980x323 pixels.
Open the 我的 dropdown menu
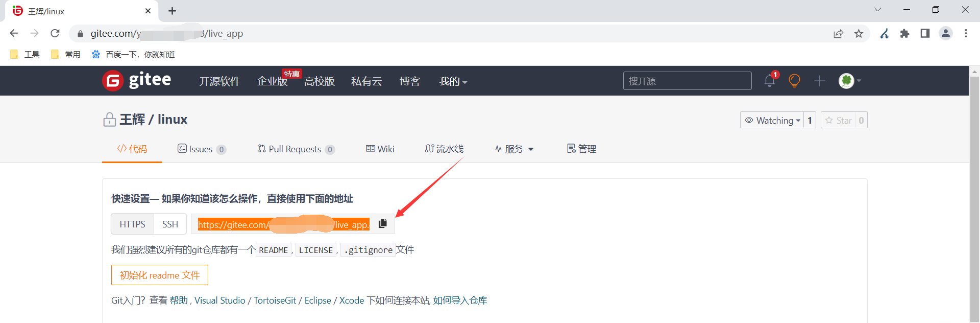(453, 81)
